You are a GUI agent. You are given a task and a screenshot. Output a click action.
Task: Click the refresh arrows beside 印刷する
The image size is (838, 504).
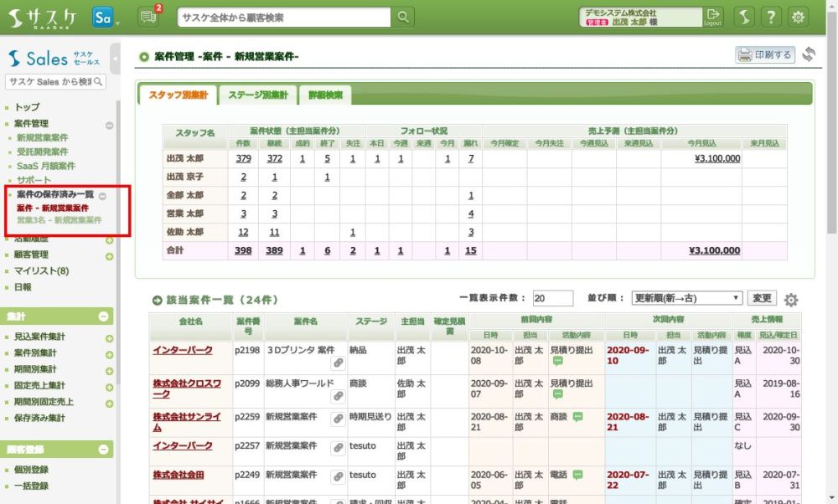coord(809,55)
